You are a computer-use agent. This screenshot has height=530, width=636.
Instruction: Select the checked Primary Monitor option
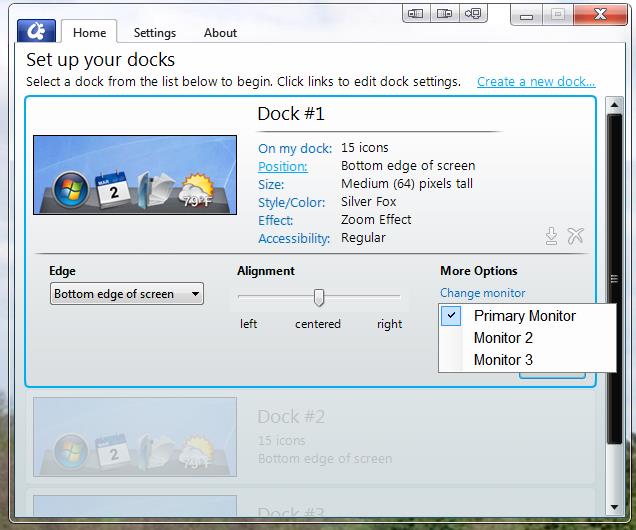tap(524, 316)
